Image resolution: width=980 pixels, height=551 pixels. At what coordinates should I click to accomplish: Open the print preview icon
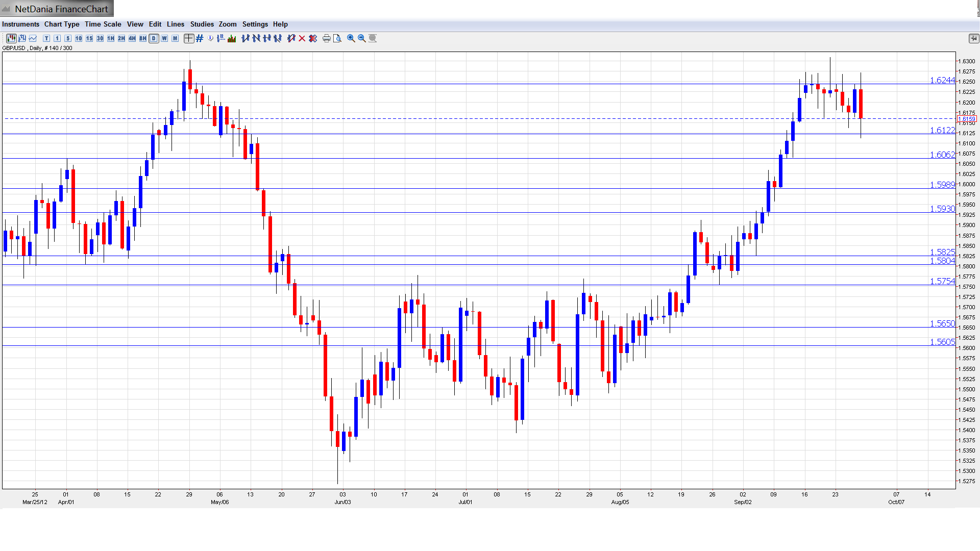(337, 38)
